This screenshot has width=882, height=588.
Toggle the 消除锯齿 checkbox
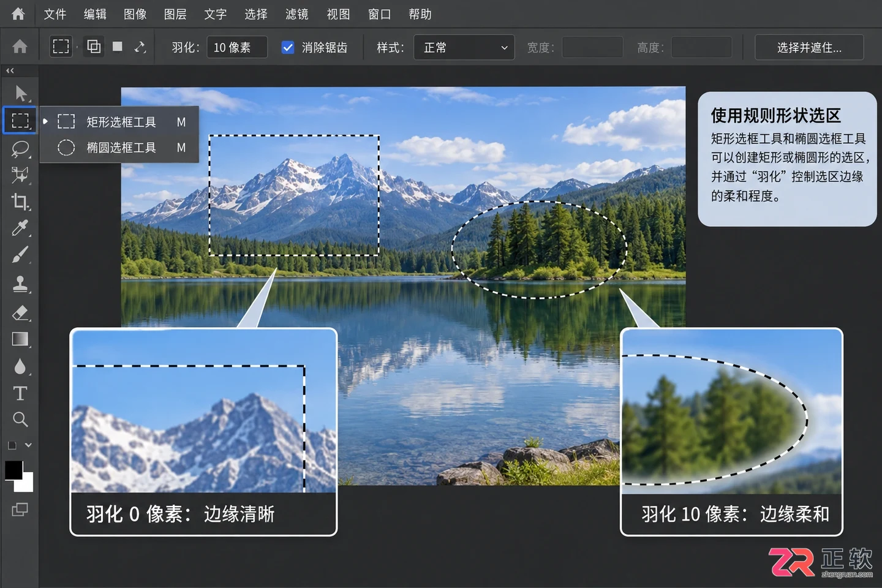pyautogui.click(x=288, y=47)
